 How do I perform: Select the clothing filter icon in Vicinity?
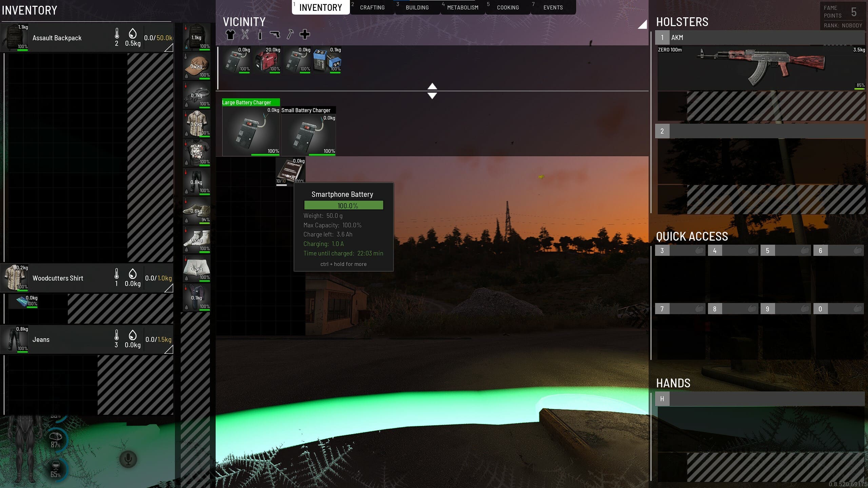pyautogui.click(x=230, y=35)
